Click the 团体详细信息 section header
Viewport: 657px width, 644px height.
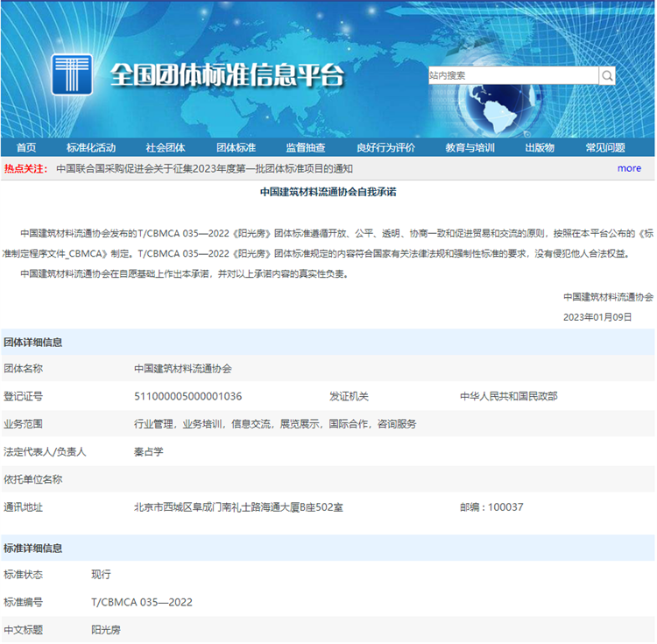tap(32, 343)
